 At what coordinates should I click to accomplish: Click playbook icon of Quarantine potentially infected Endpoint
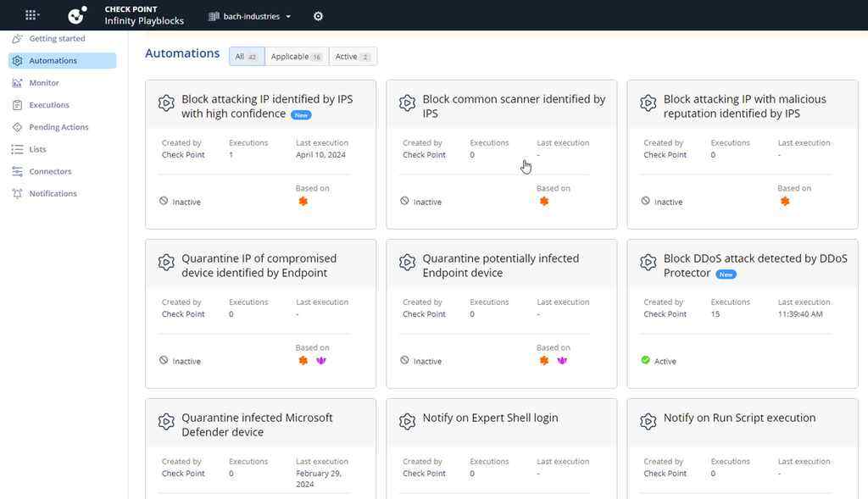pos(407,263)
